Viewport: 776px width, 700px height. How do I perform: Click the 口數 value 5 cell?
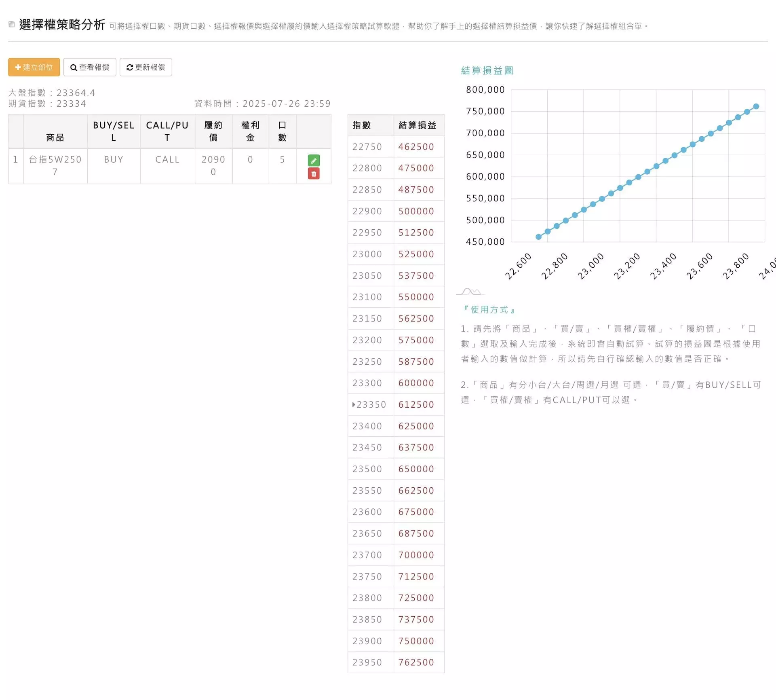[282, 159]
